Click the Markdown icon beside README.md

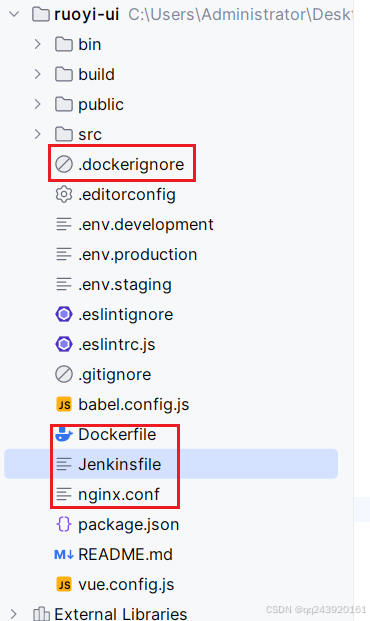[x=64, y=554]
